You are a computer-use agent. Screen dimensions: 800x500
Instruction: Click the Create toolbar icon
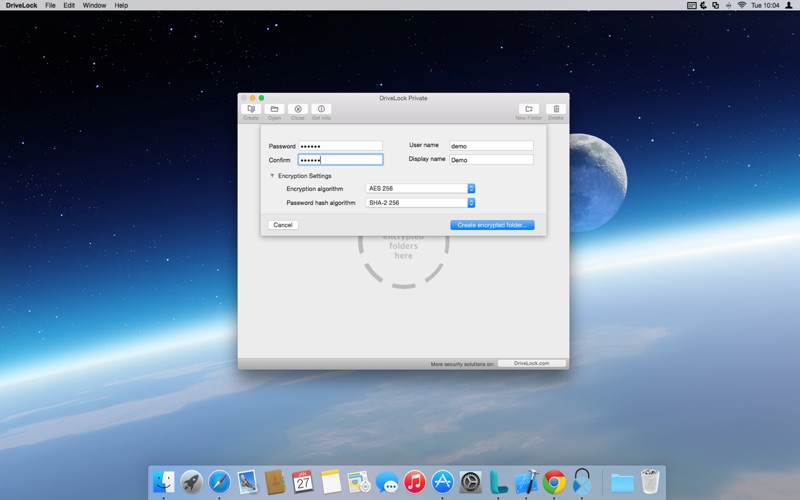(x=251, y=109)
